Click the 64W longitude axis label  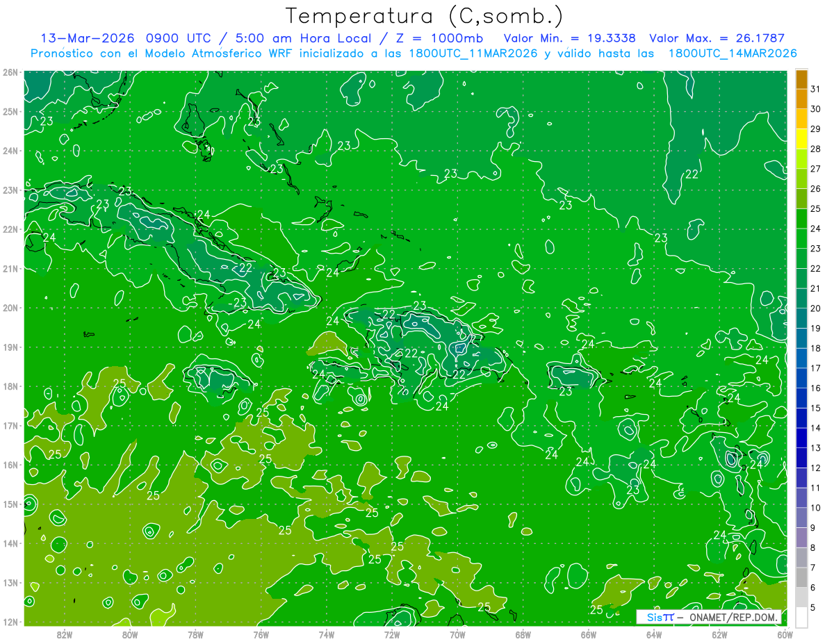(653, 634)
